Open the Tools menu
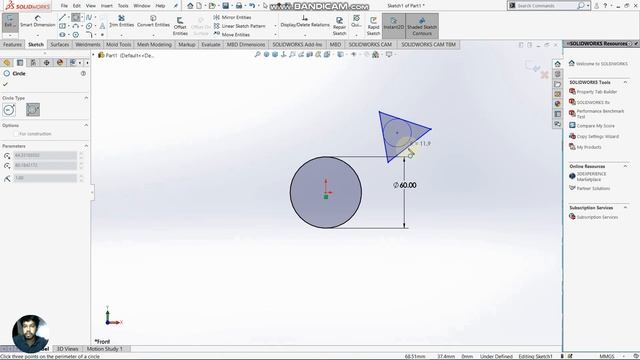This screenshot has height=360, width=640. click(123, 6)
